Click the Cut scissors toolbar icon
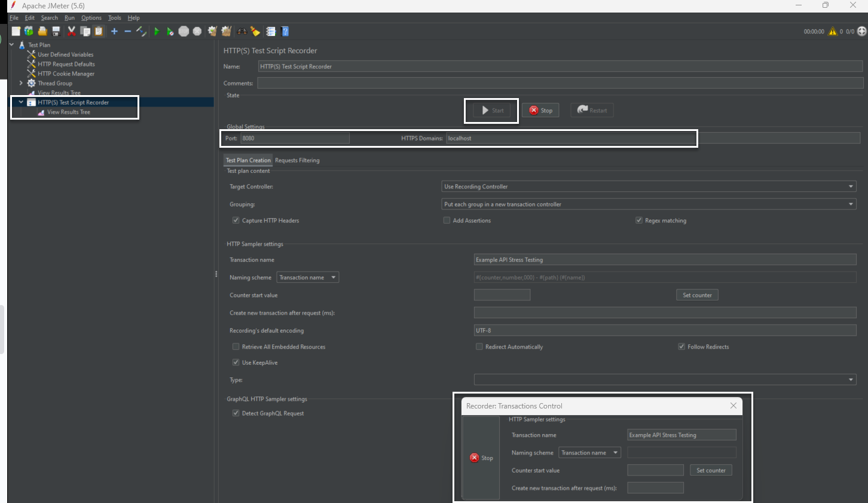 (72, 31)
